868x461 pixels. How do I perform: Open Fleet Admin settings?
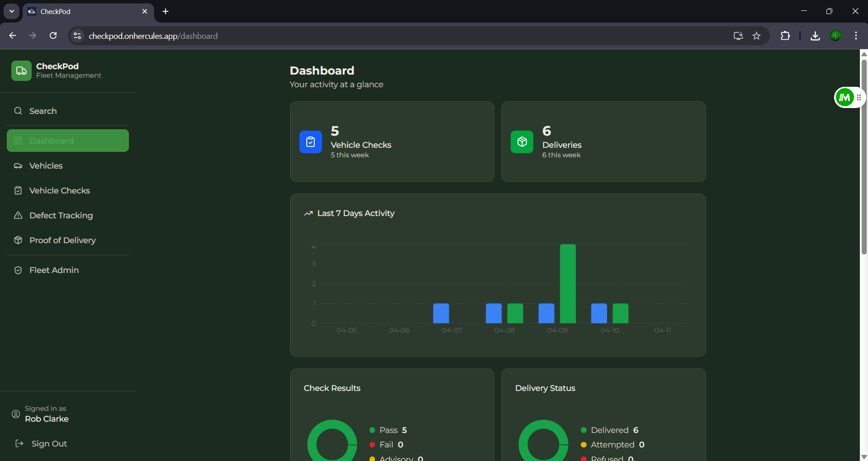coord(53,270)
